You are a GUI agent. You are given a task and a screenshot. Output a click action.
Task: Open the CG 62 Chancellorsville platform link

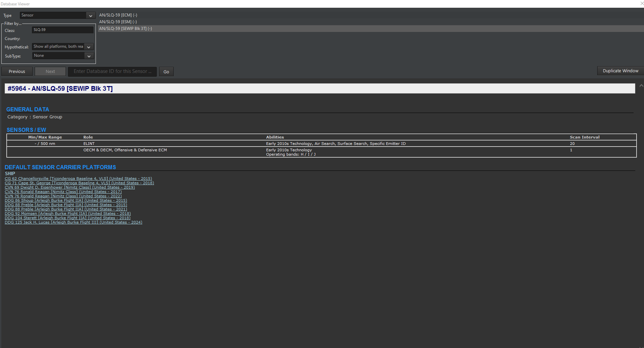pos(78,179)
